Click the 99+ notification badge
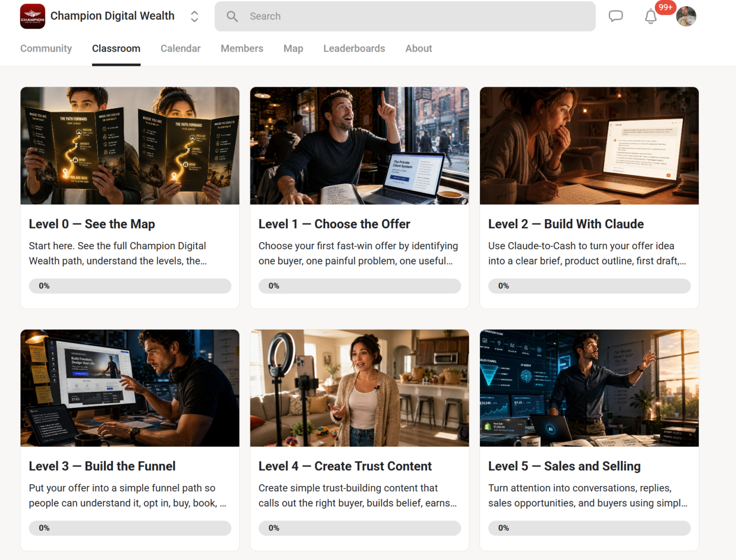 point(665,8)
